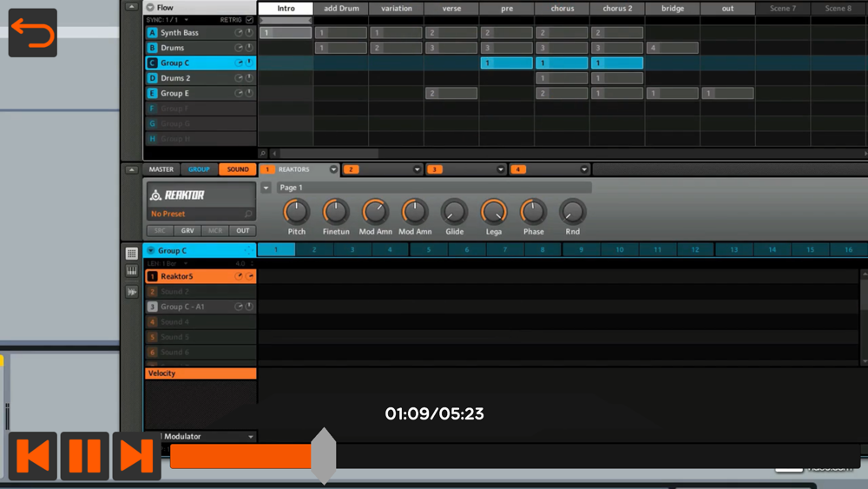Image resolution: width=868 pixels, height=489 pixels.
Task: Select the GROUP tab
Action: [x=199, y=169]
